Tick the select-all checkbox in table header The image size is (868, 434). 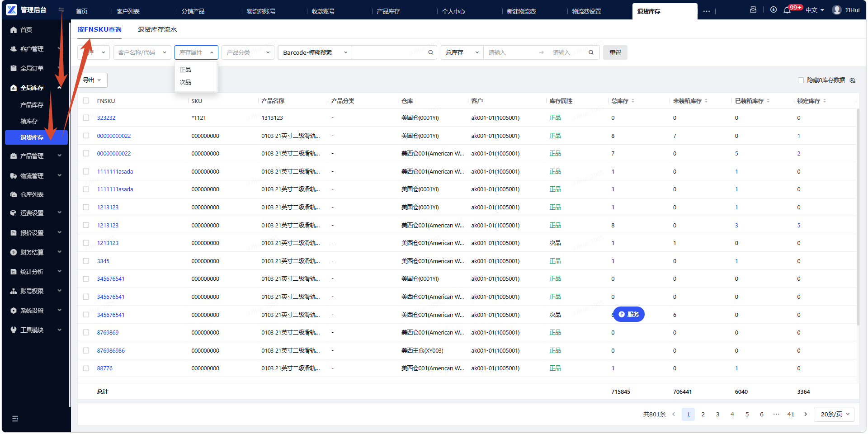[x=86, y=100]
